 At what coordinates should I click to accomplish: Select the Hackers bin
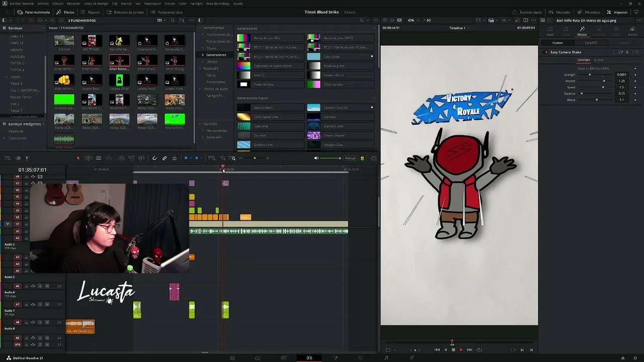[17, 50]
